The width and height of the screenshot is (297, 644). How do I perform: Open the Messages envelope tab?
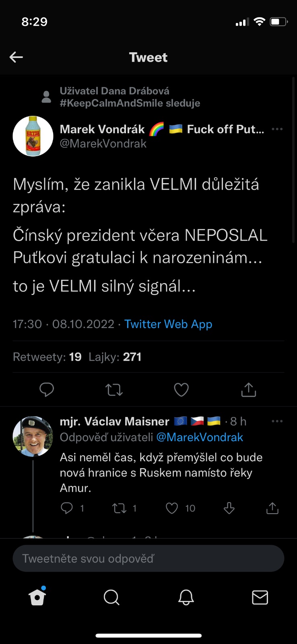260,597
